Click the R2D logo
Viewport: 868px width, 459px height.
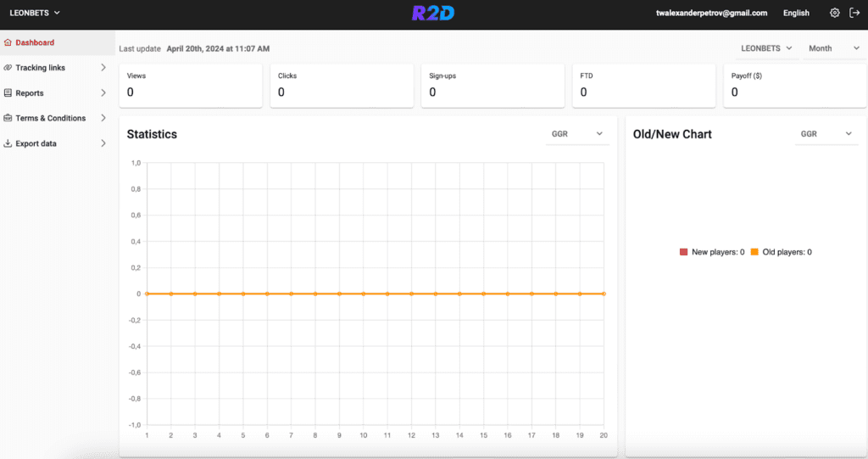pyautogui.click(x=433, y=14)
